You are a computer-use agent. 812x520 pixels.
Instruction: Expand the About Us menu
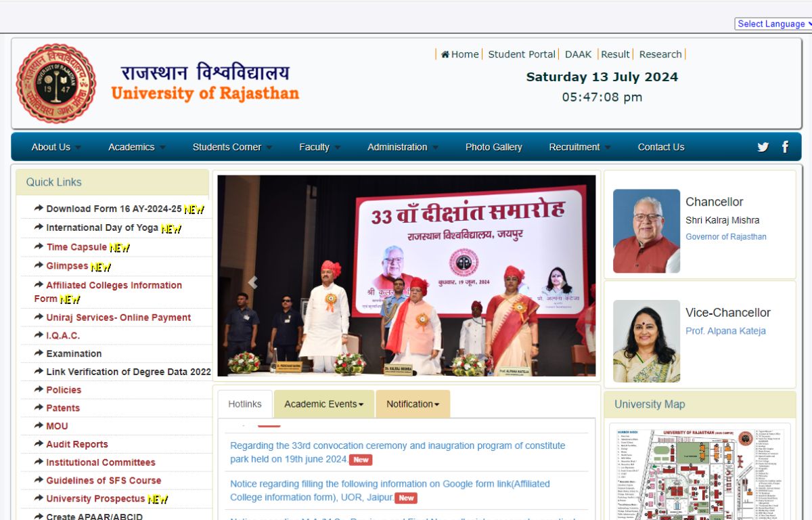tap(56, 147)
